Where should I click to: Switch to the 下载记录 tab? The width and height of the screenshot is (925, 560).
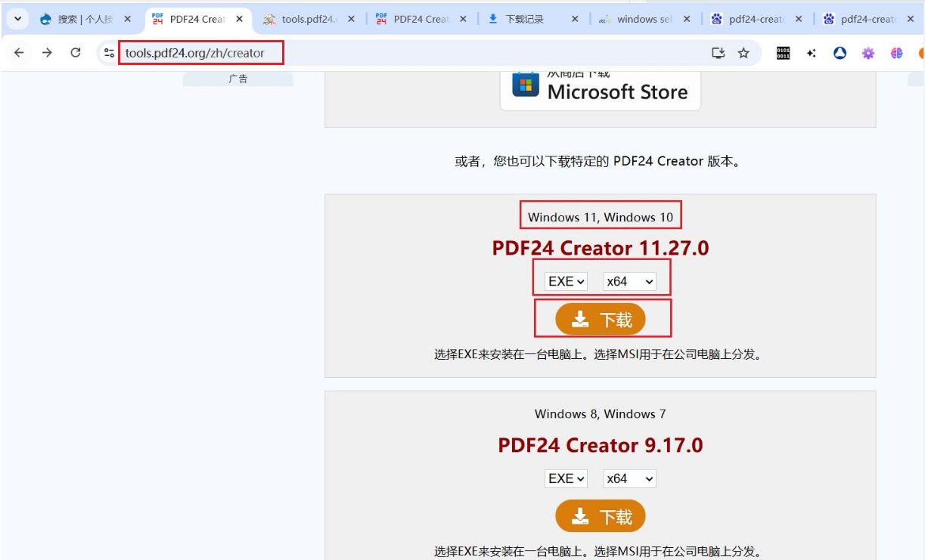click(526, 19)
